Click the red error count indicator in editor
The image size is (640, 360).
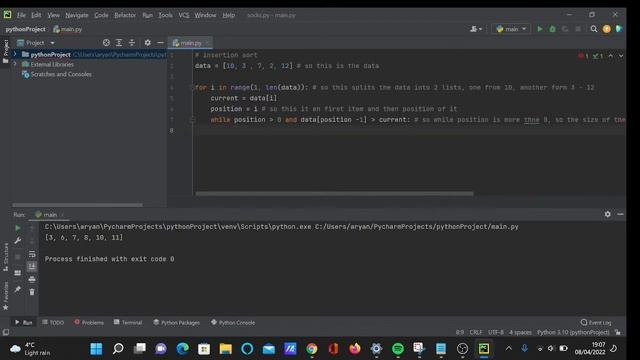pyautogui.click(x=583, y=56)
